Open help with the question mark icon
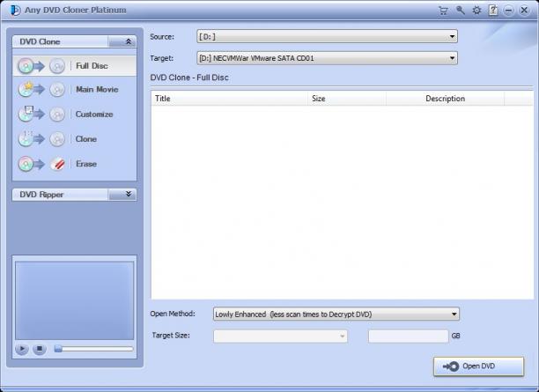Screen dimensions: 539x392 click(493, 11)
